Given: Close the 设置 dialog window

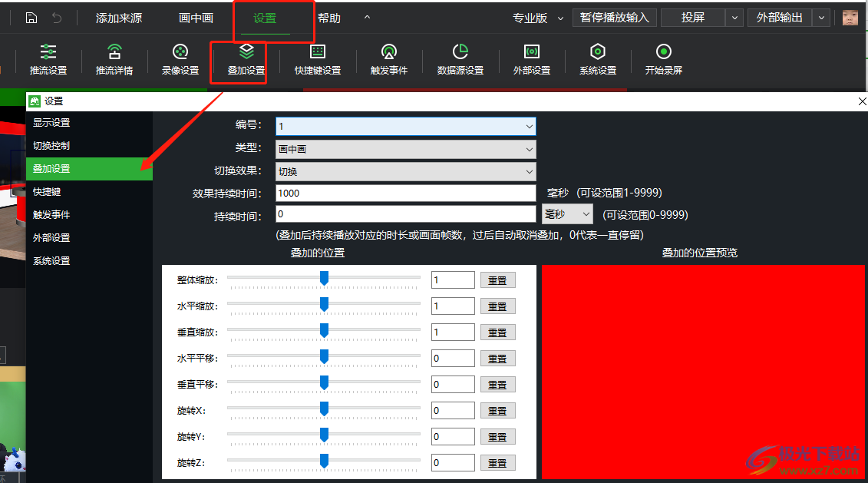Looking at the screenshot, I should point(862,101).
